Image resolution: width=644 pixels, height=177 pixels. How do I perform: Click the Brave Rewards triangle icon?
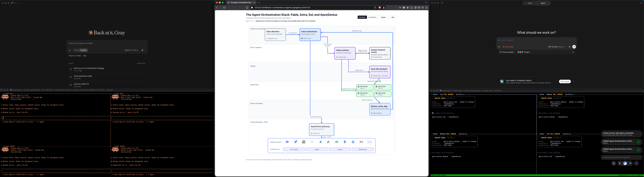point(384,8)
